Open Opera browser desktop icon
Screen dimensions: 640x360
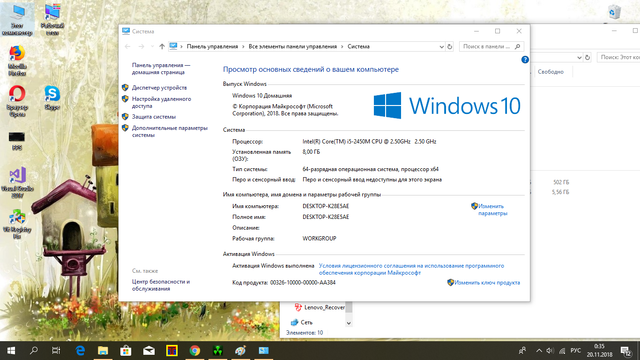point(17,101)
